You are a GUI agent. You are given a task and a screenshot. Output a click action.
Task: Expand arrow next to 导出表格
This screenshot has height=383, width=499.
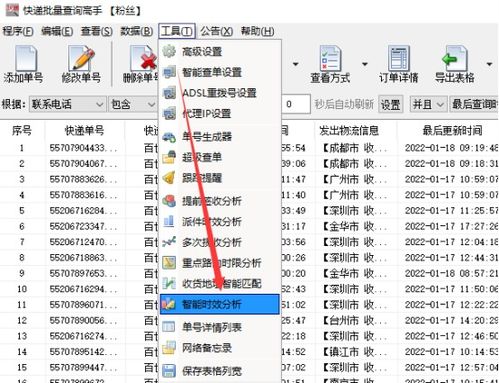point(489,64)
